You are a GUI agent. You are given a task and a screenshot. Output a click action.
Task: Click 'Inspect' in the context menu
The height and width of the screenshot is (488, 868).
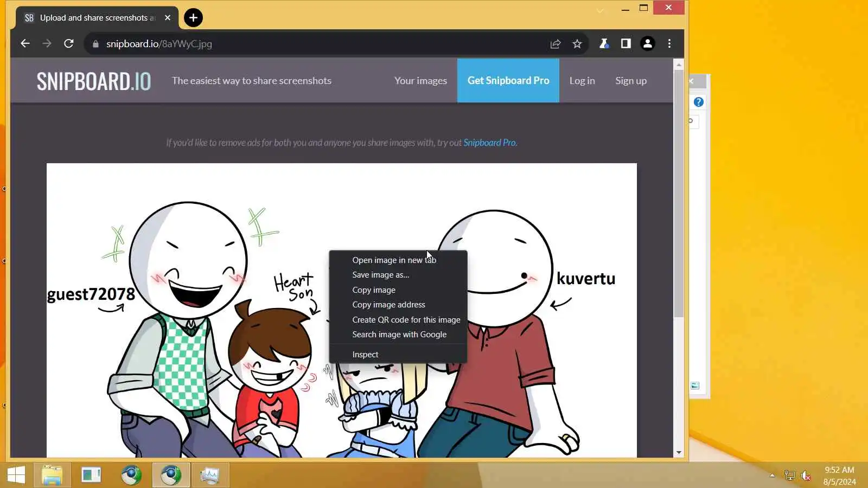(398, 355)
